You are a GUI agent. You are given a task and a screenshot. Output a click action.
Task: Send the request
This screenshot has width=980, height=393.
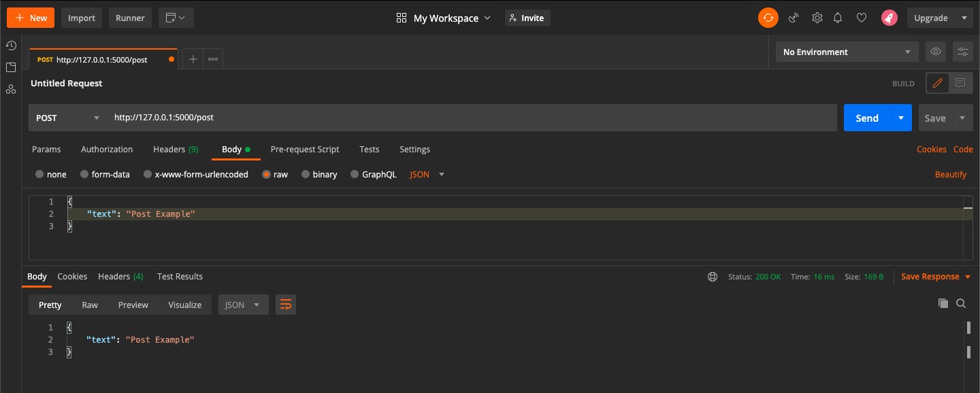(x=866, y=117)
